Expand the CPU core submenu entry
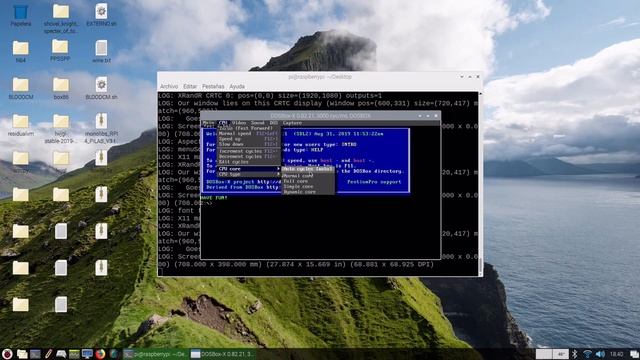The image size is (640, 360). point(249,169)
